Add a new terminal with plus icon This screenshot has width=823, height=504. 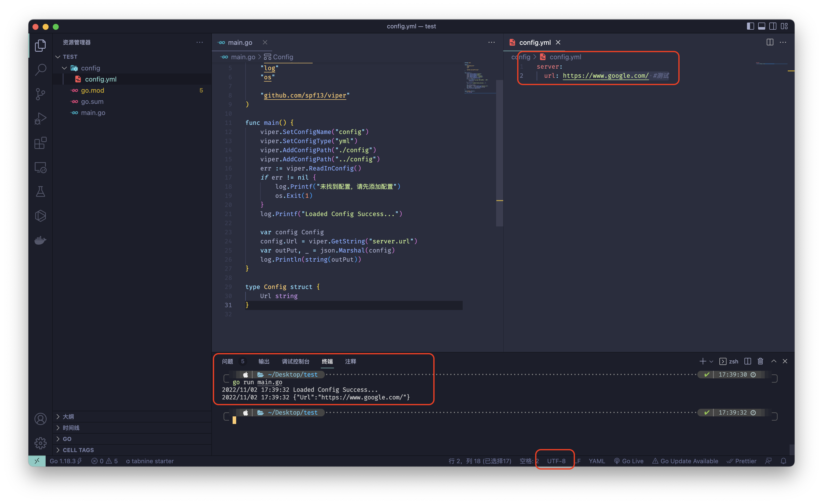pyautogui.click(x=702, y=361)
